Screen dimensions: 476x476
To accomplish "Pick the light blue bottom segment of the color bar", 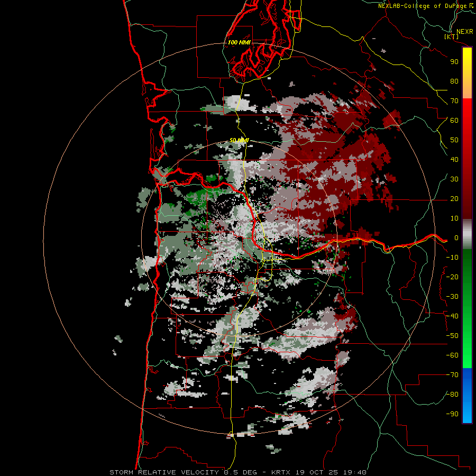I will click(467, 413).
